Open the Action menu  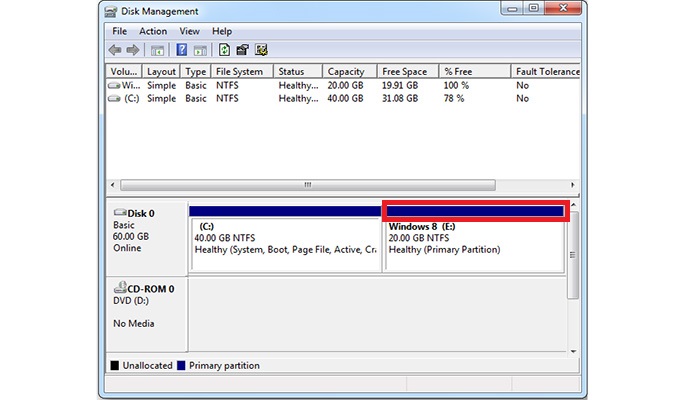[x=153, y=31]
